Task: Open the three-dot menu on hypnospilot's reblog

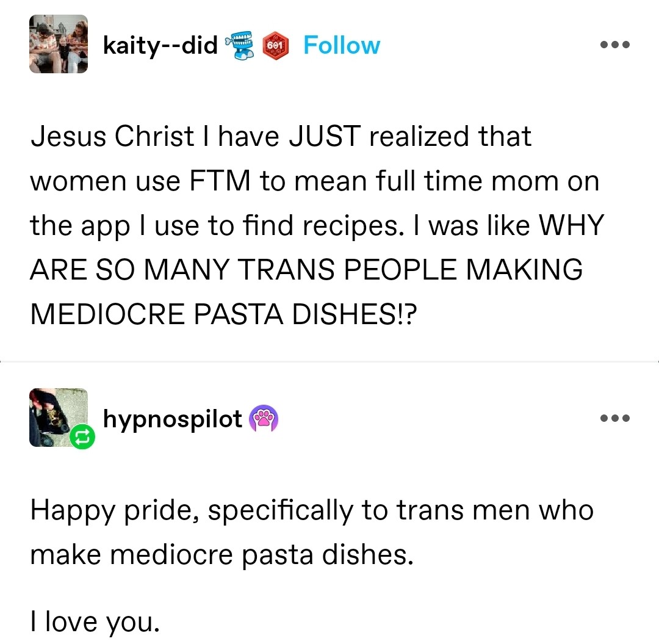Action: pyautogui.click(x=614, y=419)
